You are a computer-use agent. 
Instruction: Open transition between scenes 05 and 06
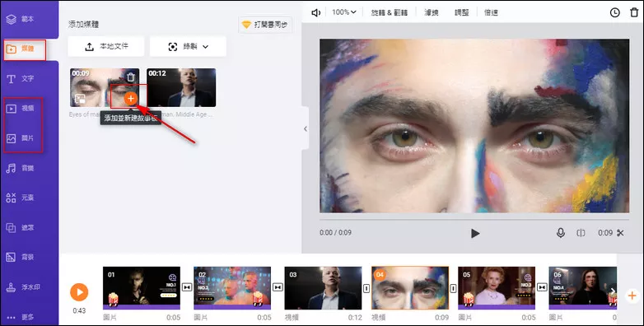[x=542, y=287]
